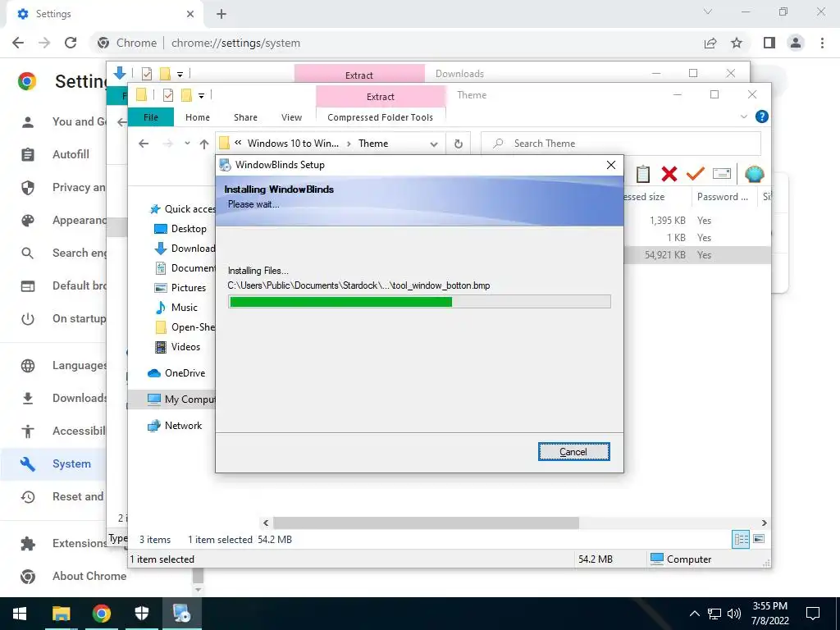Click the clipboard paste toolbar icon

tap(643, 174)
